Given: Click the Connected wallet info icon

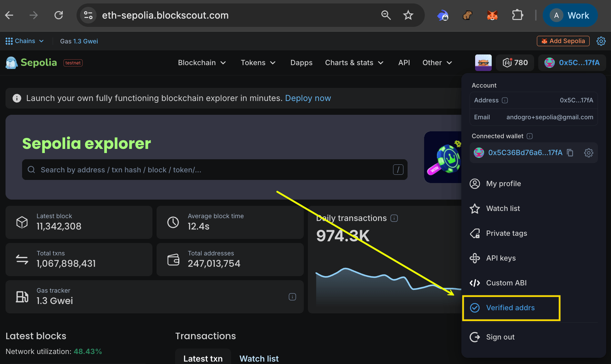Looking at the screenshot, I should click(530, 136).
